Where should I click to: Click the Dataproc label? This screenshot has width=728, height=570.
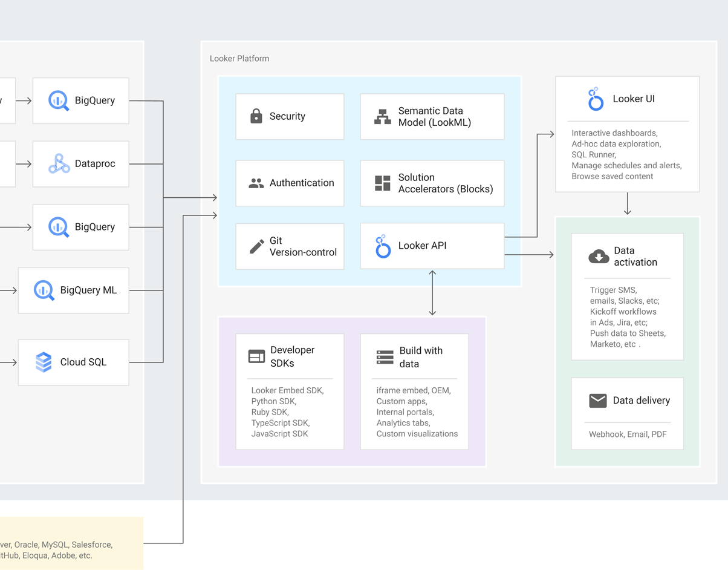click(95, 163)
